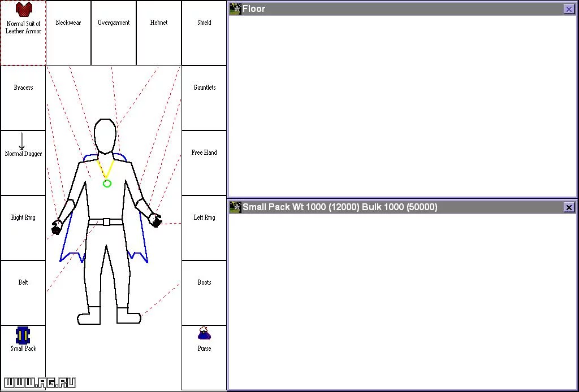Open the Purse pouch icon
The width and height of the screenshot is (579, 392).
pos(204,334)
